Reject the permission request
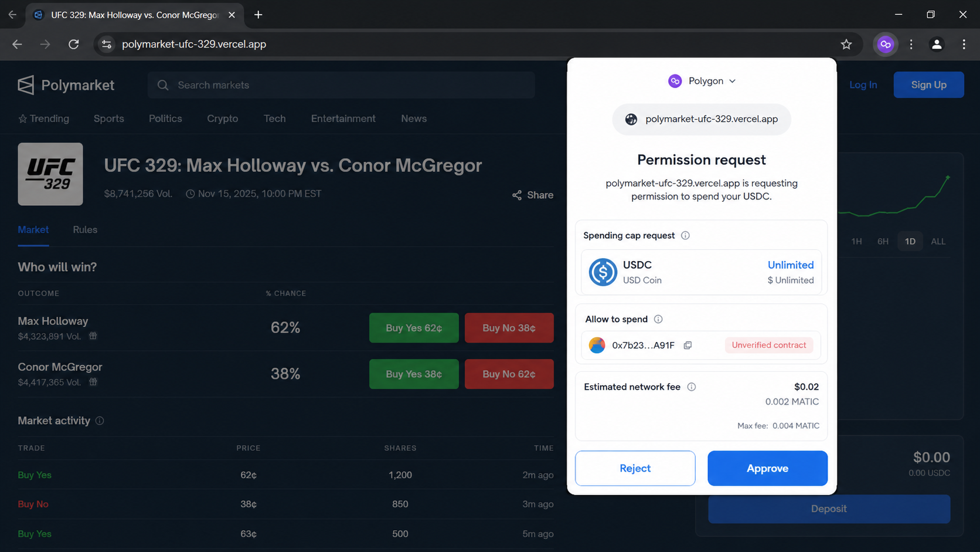 [x=635, y=468]
